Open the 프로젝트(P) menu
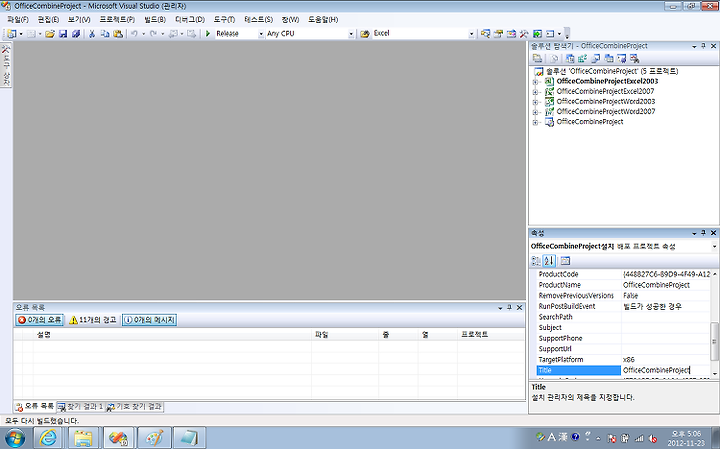 point(117,19)
